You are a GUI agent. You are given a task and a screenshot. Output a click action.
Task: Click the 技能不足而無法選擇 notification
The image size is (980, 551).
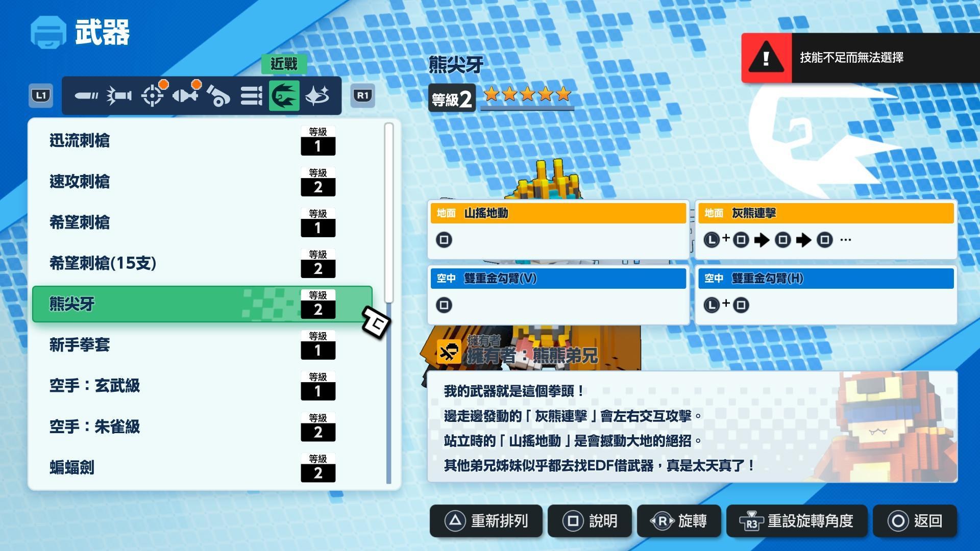[861, 58]
